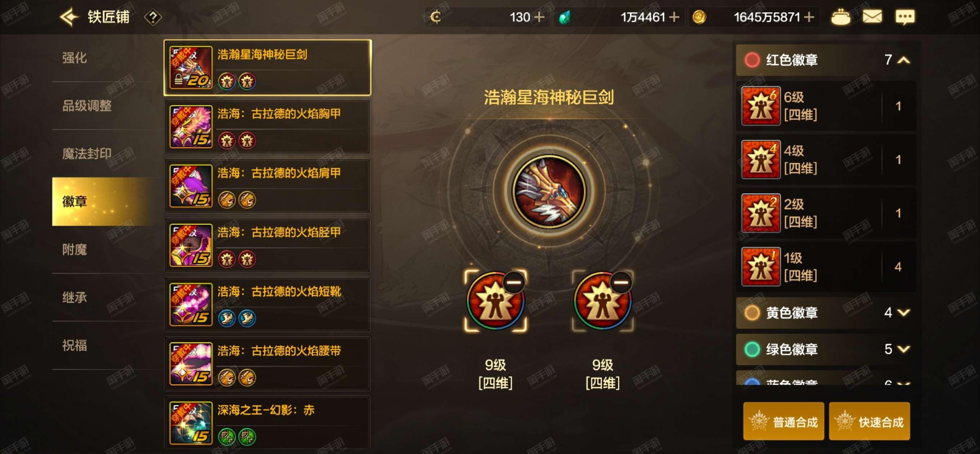Select the 1级 四维 red emblem icon
The height and width of the screenshot is (454, 980).
(761, 266)
